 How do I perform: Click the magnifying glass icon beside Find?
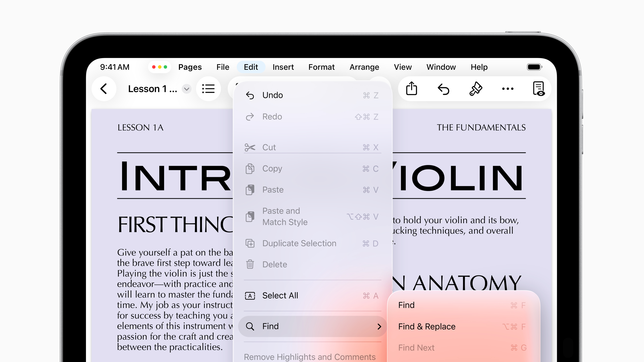pos(250,326)
